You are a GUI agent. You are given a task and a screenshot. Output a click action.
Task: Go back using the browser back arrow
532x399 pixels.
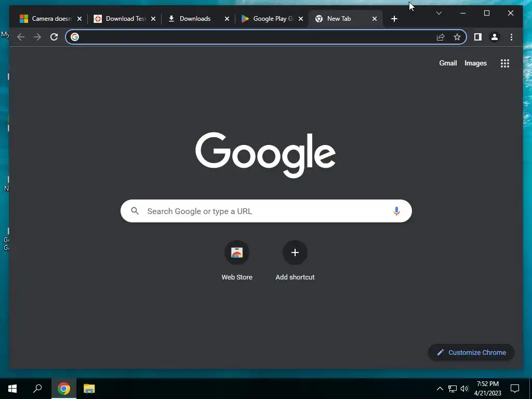21,37
